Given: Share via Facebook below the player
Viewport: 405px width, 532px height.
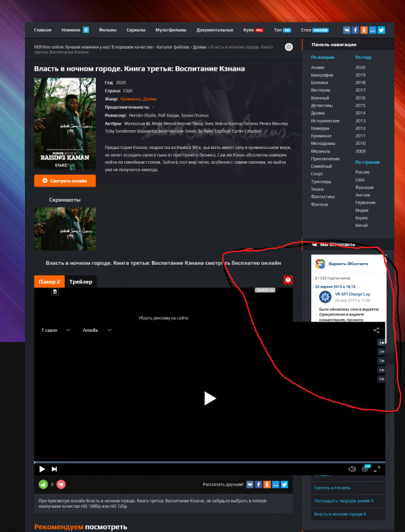Looking at the screenshot, I should click(259, 485).
